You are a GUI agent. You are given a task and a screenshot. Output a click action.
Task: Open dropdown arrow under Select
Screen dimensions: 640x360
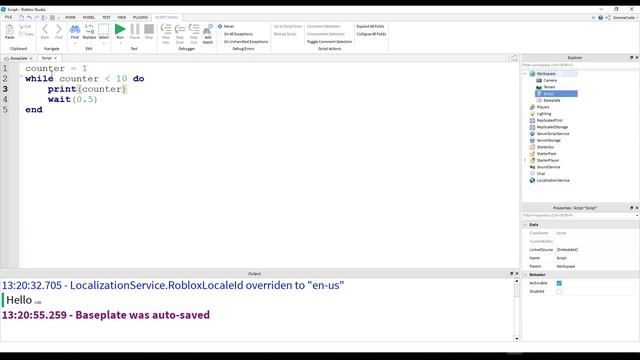pos(104,43)
